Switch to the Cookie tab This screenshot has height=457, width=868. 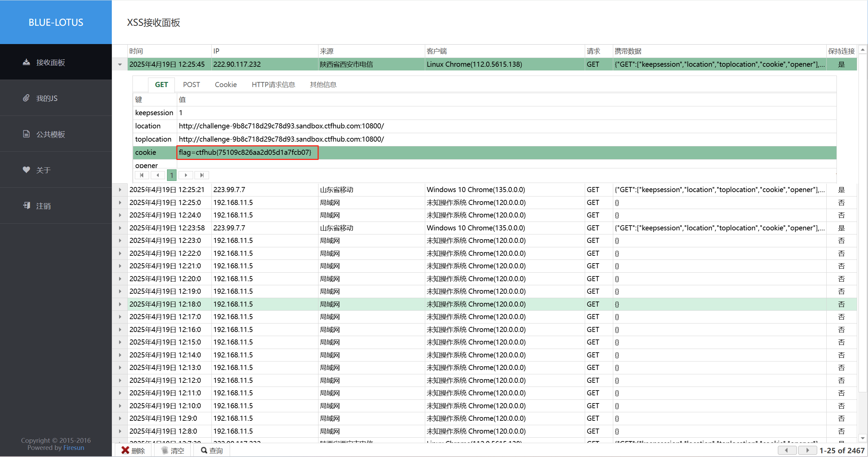click(x=226, y=85)
